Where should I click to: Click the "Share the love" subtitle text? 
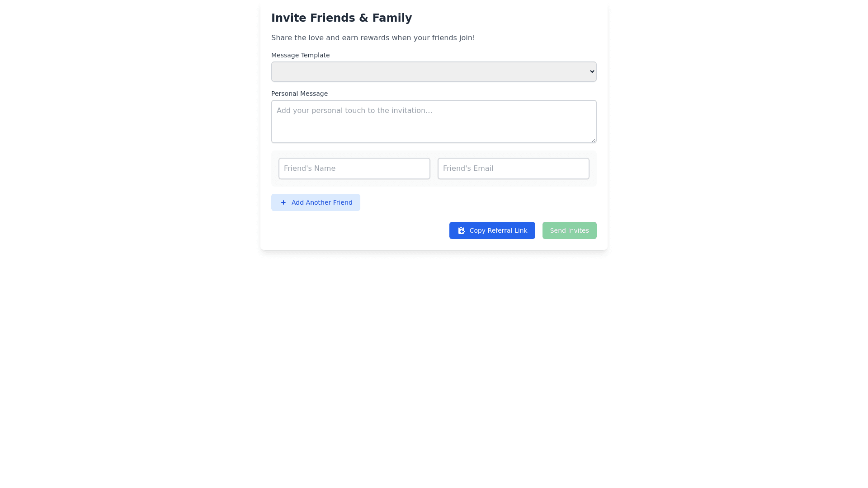click(373, 38)
